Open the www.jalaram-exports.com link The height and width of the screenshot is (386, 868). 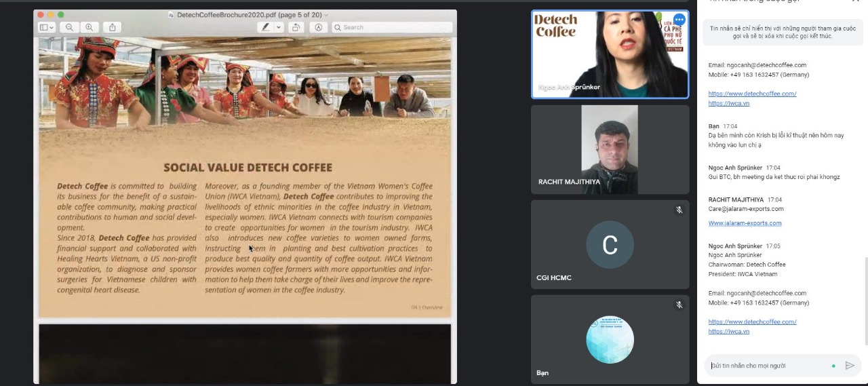click(745, 223)
